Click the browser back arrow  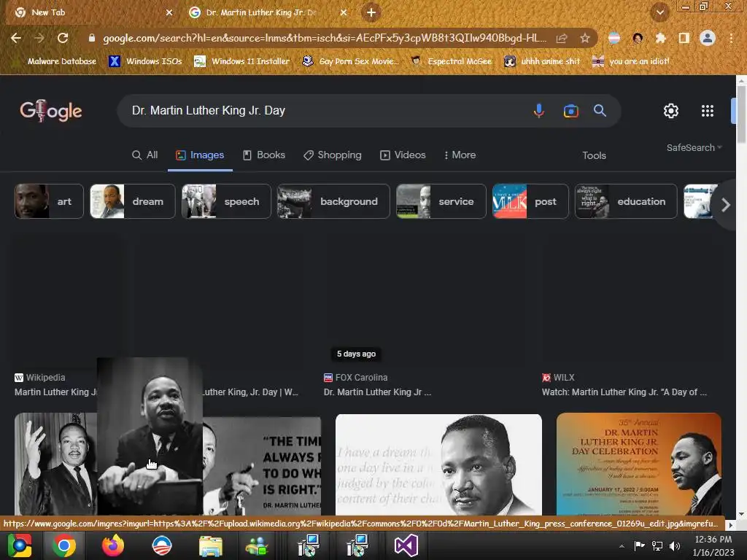[16, 38]
